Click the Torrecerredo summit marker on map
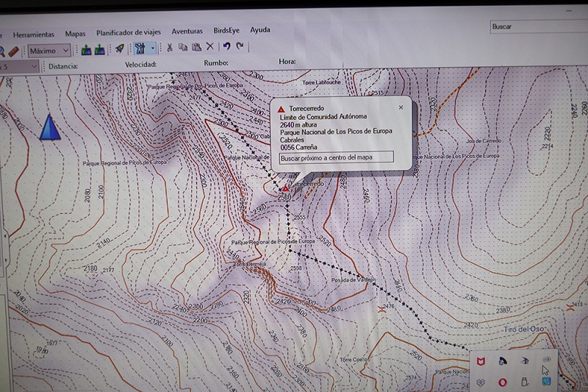This screenshot has width=588, height=392. (x=285, y=188)
